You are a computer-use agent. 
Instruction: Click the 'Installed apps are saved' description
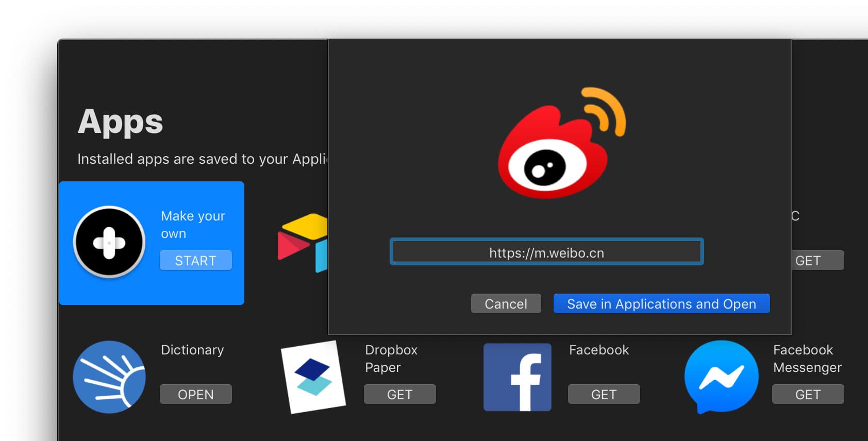[x=203, y=159]
